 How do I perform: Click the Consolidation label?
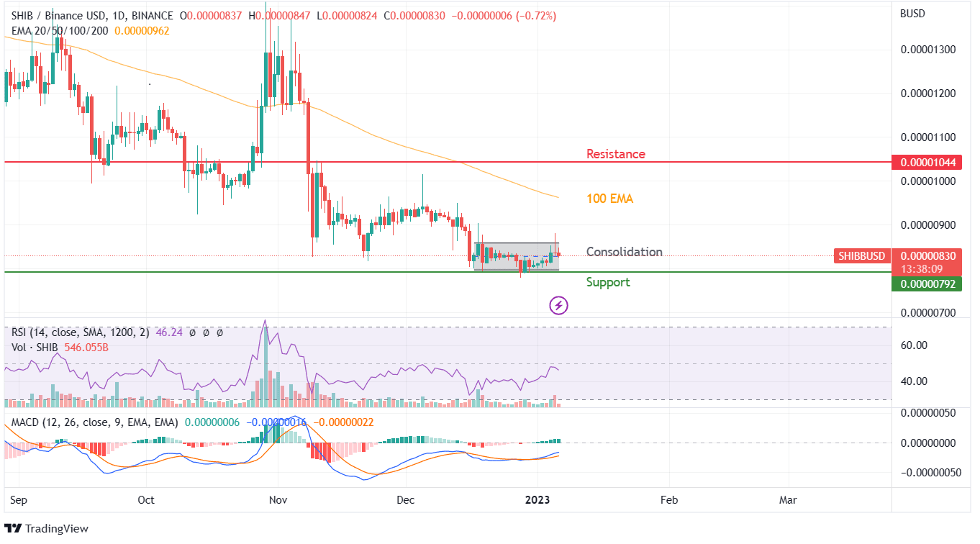[x=625, y=252]
